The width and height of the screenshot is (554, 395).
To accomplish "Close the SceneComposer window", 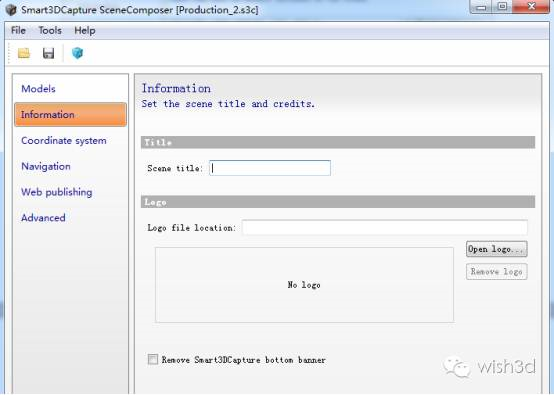I will coord(531,6).
